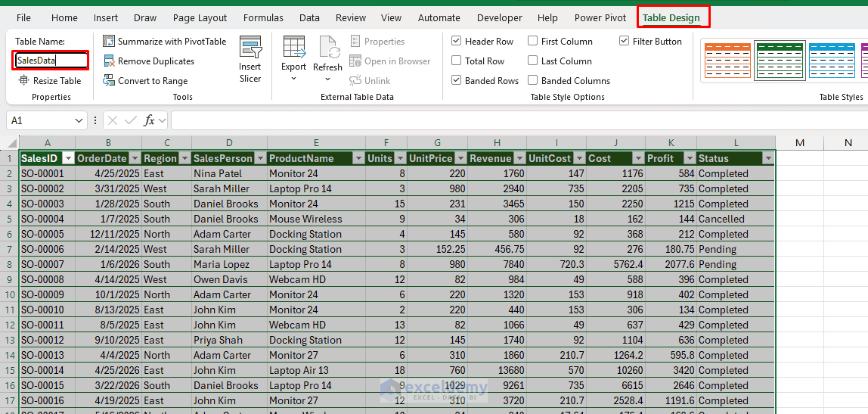Switch to the Power Pivot tab
Screen dimensions: 868x414
600,17
